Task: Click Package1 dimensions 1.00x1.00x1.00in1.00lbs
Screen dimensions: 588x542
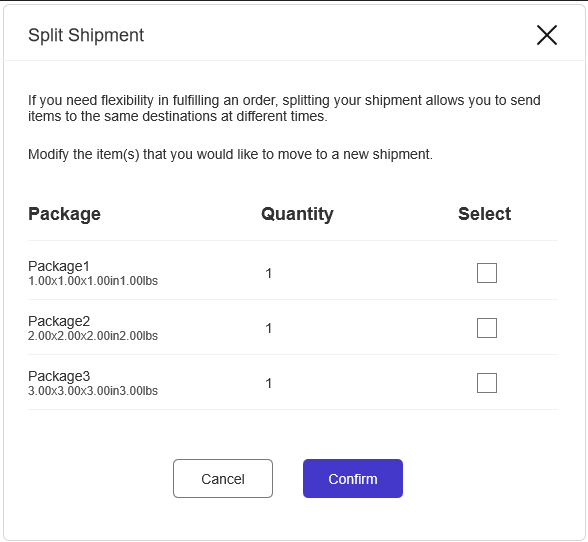Action: click(x=93, y=281)
